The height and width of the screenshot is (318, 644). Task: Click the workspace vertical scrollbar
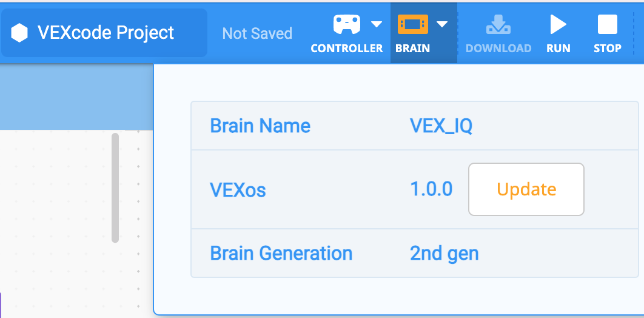[115, 188]
